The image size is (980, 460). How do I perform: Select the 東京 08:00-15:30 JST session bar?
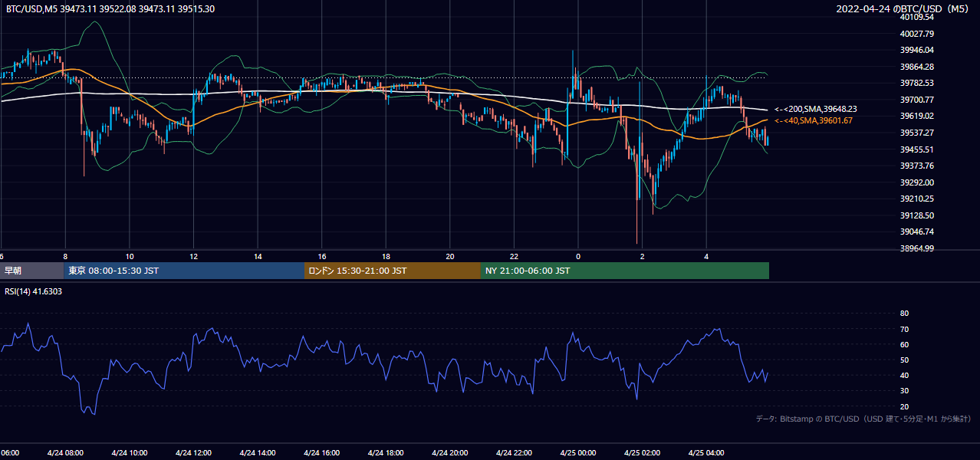coord(184,271)
